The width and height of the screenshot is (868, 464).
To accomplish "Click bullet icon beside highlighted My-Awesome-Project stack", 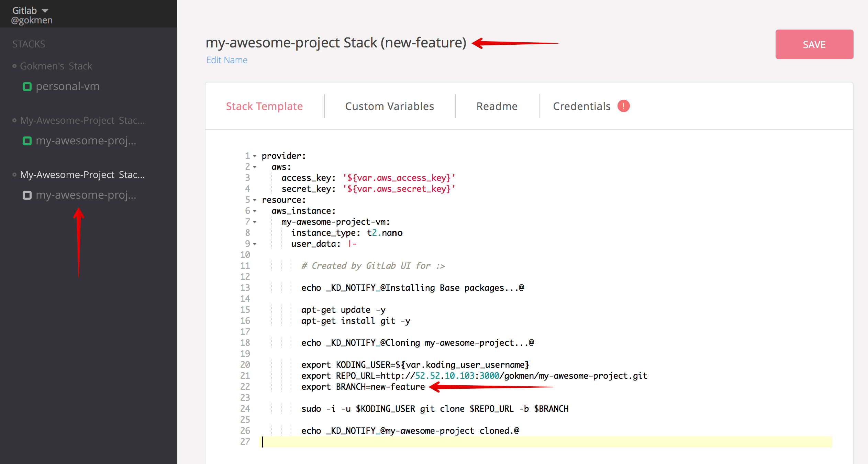I will (14, 175).
